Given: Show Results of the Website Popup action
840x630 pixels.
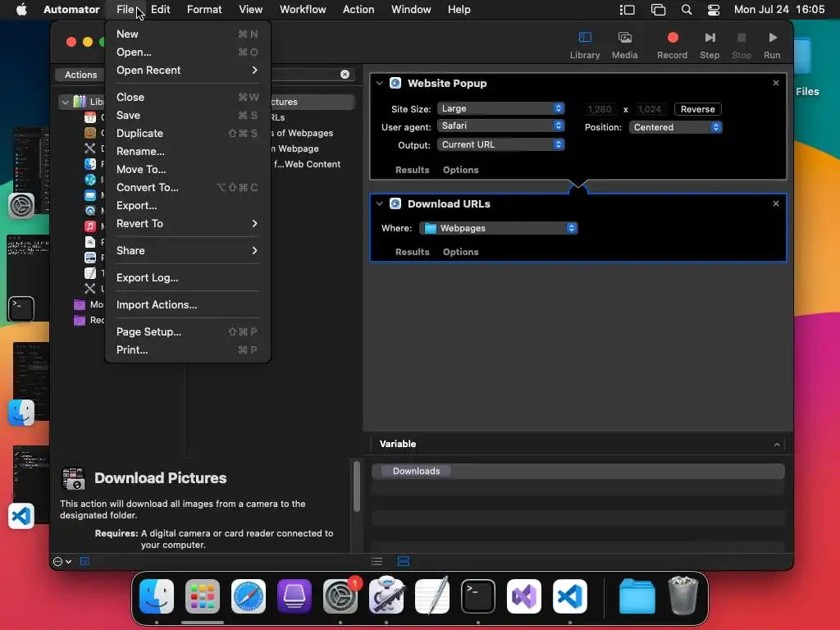Looking at the screenshot, I should click(412, 170).
